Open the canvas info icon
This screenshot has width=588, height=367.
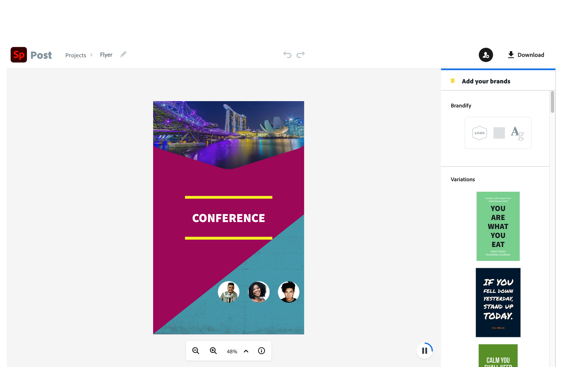(x=262, y=351)
